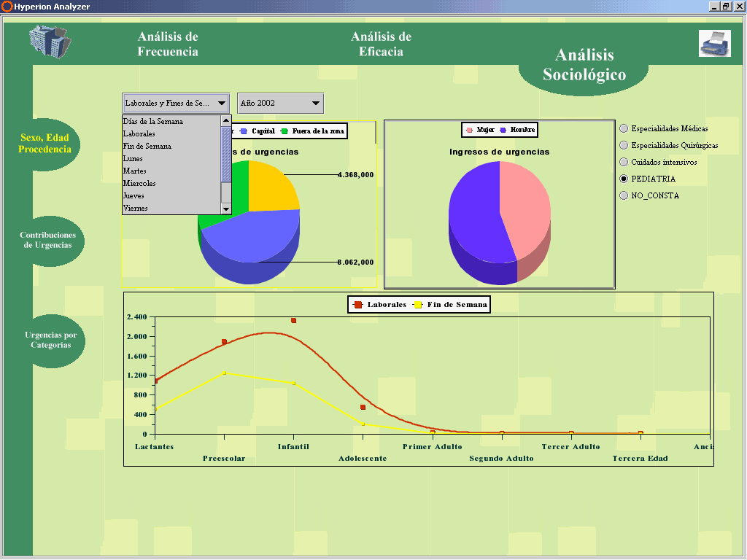
Task: Open the Año 2002 dropdown
Action: 280,104
